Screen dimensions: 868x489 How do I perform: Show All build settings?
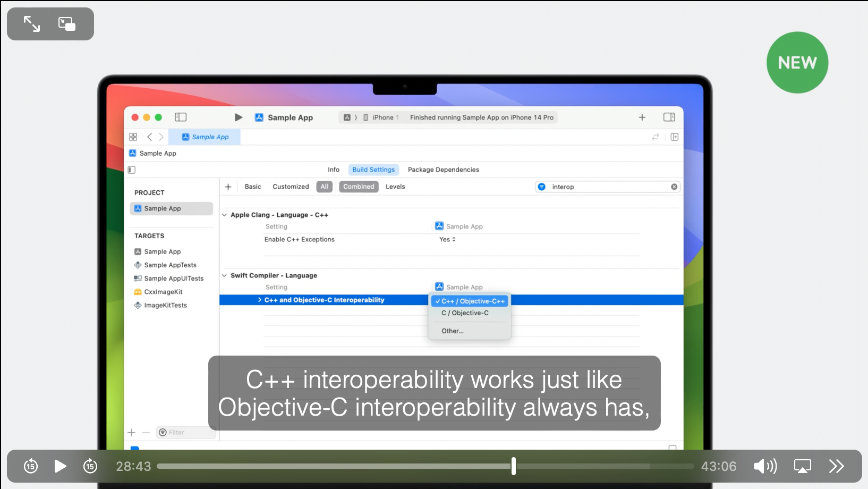(x=325, y=187)
